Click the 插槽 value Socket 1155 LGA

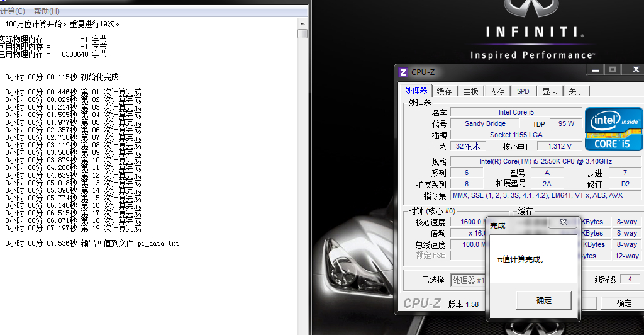[516, 135]
